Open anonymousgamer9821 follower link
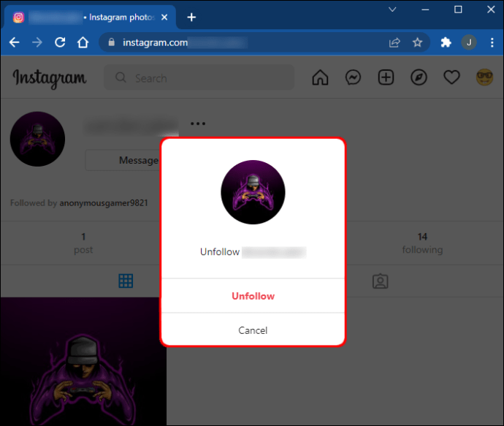The height and width of the screenshot is (426, 504). click(x=104, y=203)
